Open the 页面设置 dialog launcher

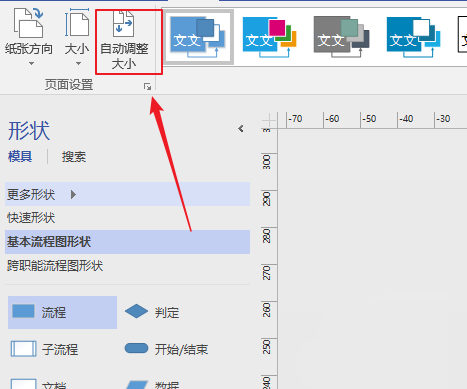click(x=147, y=87)
